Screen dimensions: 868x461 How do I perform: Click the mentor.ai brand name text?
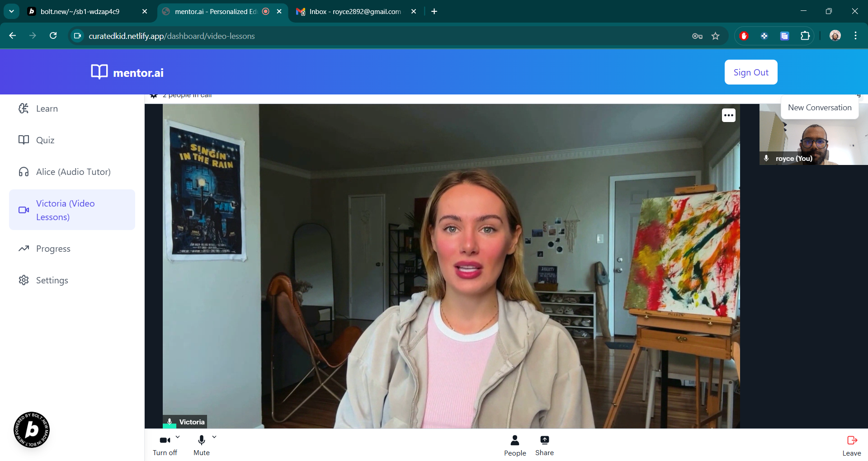click(x=138, y=73)
